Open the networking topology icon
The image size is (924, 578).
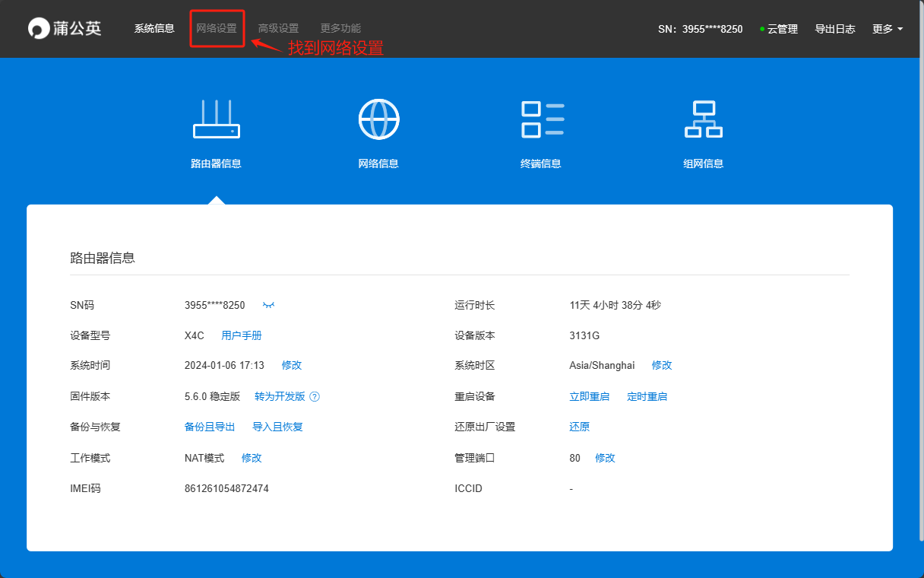coord(703,119)
